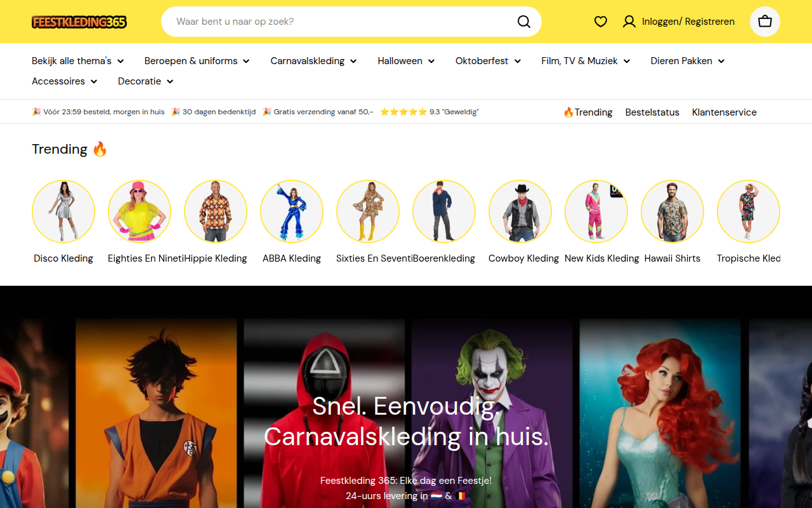The image size is (812, 508).
Task: Open the Dieren Pakken menu
Action: tap(688, 61)
